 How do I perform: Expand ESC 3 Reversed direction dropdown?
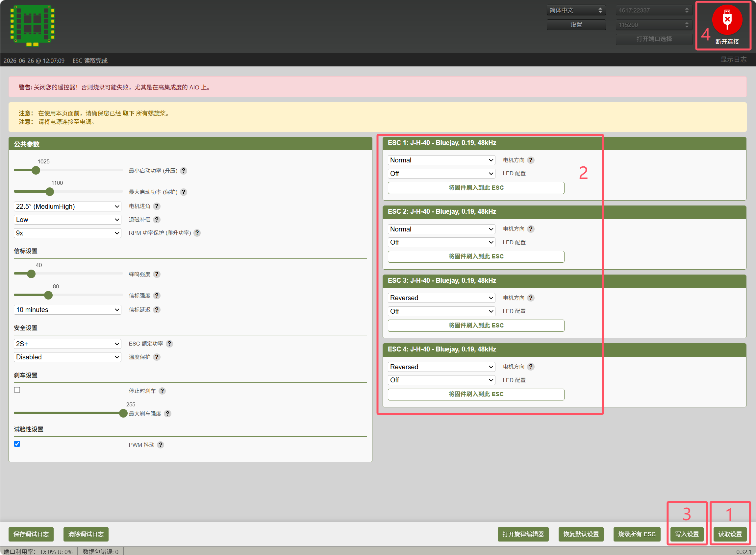pyautogui.click(x=441, y=298)
